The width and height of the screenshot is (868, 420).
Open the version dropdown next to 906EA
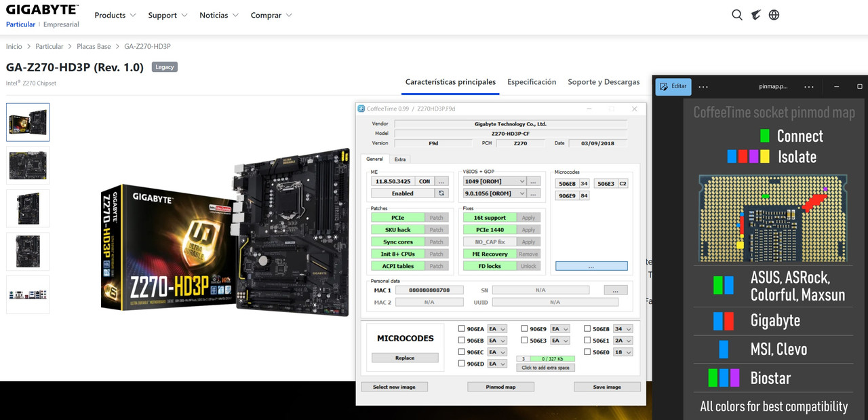(497, 329)
